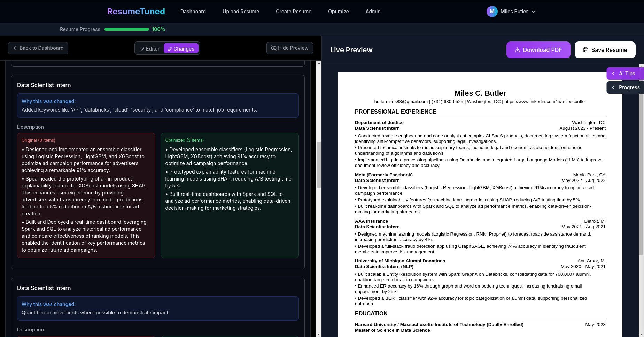The image size is (644, 337).
Task: Click the Back to Dashboard button
Action: [x=38, y=48]
